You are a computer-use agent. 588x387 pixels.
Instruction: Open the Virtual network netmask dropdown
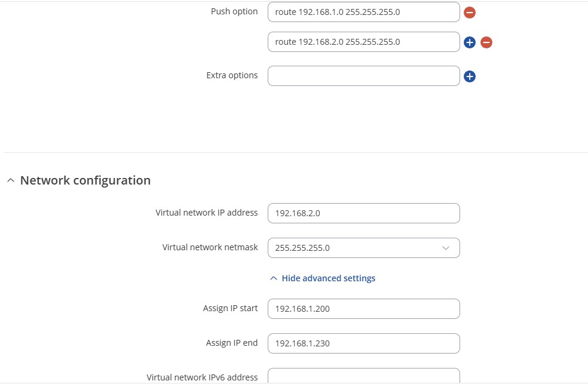coord(364,248)
